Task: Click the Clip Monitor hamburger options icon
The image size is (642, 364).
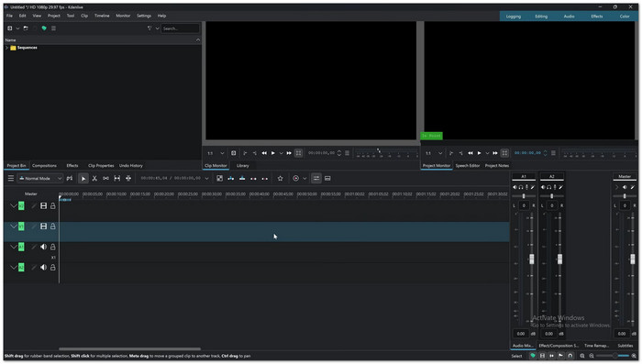Action: tap(348, 153)
